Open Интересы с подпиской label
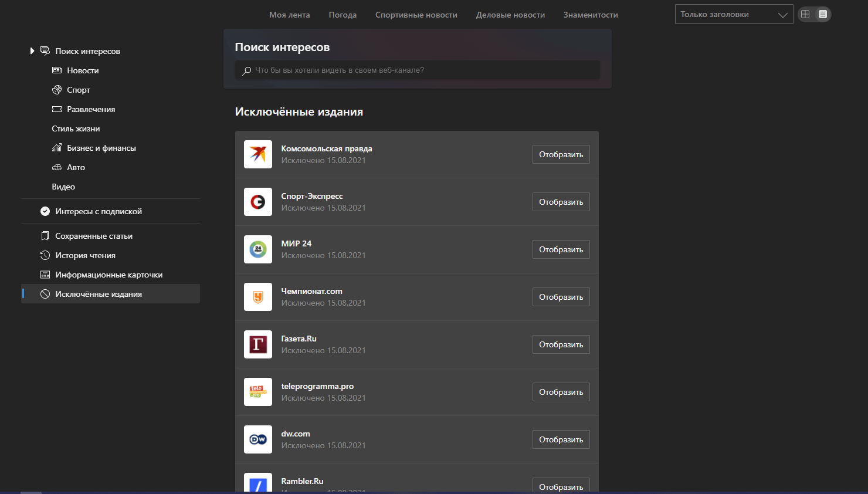This screenshot has width=868, height=494. [99, 211]
